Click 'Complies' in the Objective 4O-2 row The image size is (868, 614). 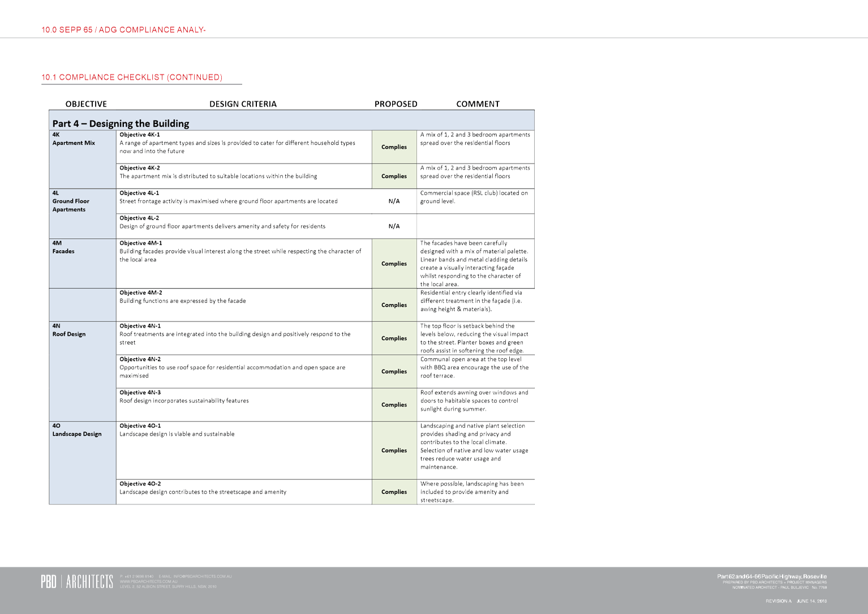[394, 492]
